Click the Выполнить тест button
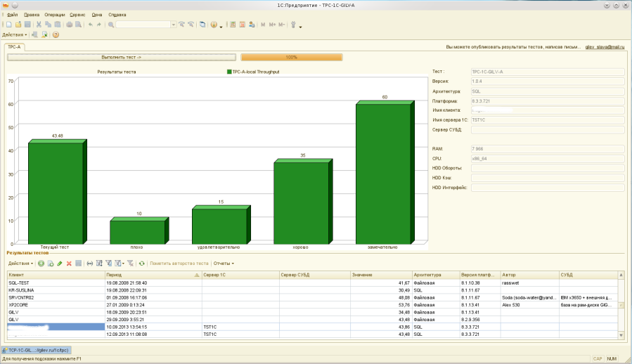This screenshot has width=632, height=364. [x=122, y=57]
